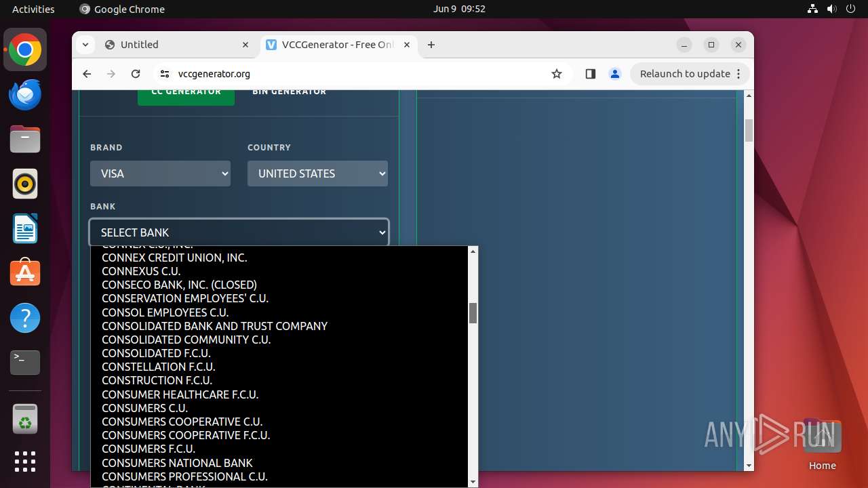The height and width of the screenshot is (488, 868).
Task: Pick CONSOL EMPLOYEES C.U. option
Action: (279, 312)
